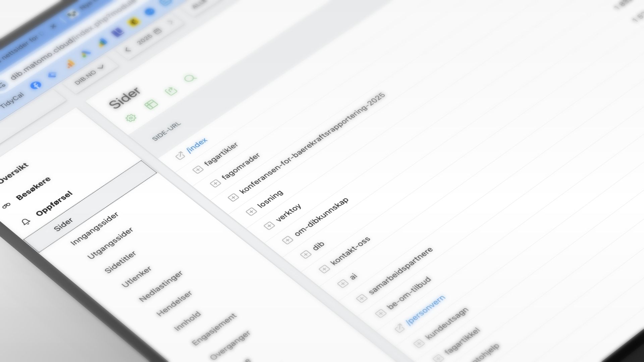This screenshot has height=362, width=644.
Task: Click the icon beside Besøkere menu
Action: point(6,205)
